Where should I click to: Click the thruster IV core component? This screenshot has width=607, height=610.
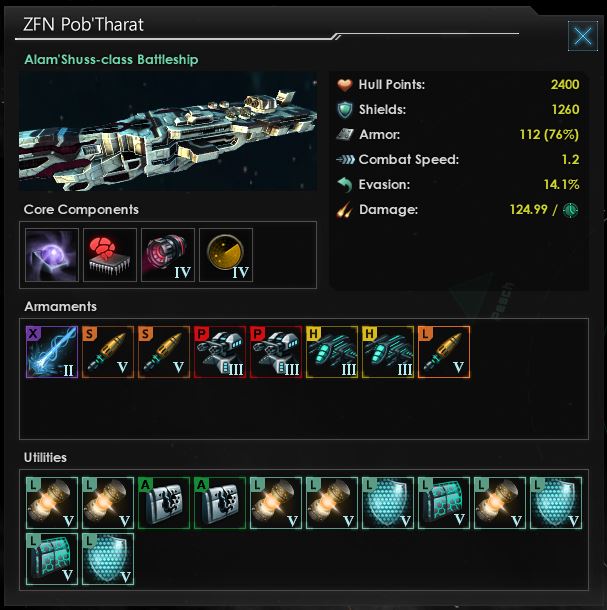tap(168, 255)
